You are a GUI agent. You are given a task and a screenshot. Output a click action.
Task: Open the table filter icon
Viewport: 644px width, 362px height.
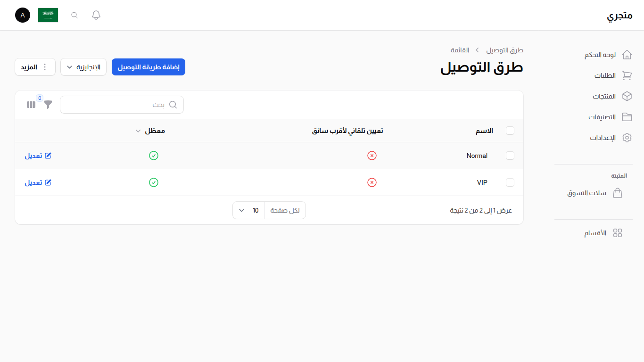[x=48, y=105]
